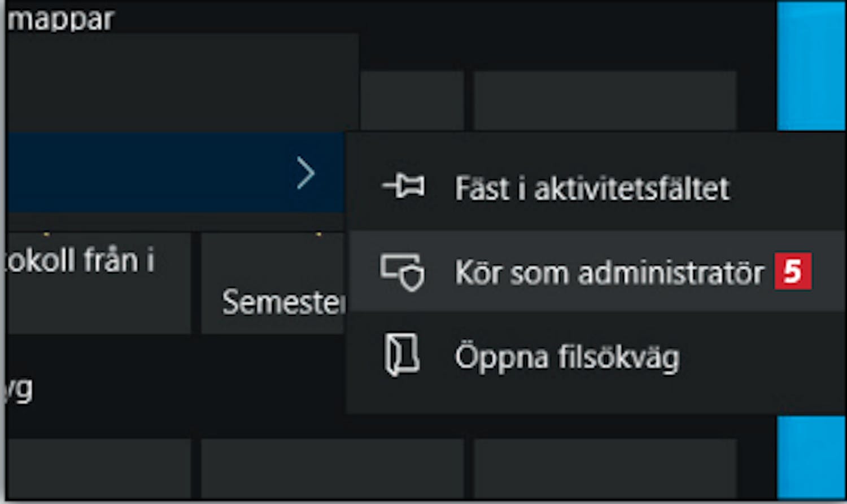Viewport: 847px width, 504px height.
Task: Click the folder icon next to Öppna filsökväg
Action: [x=402, y=354]
